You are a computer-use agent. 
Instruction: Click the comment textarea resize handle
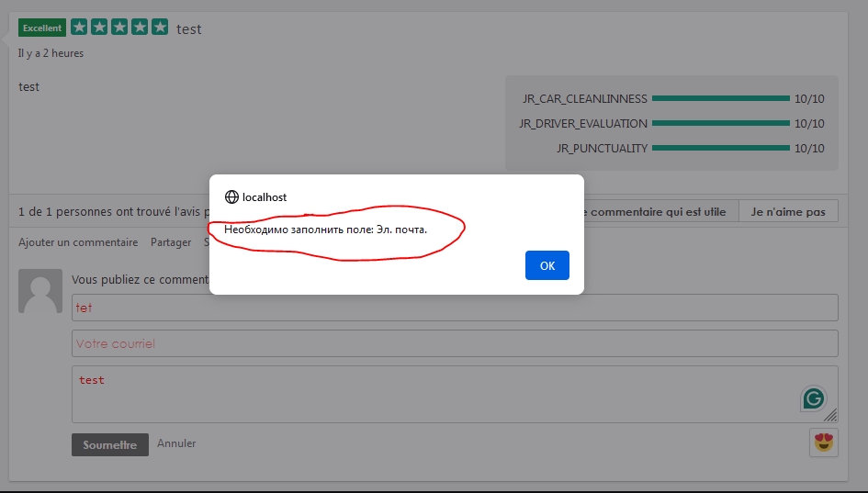(830, 415)
